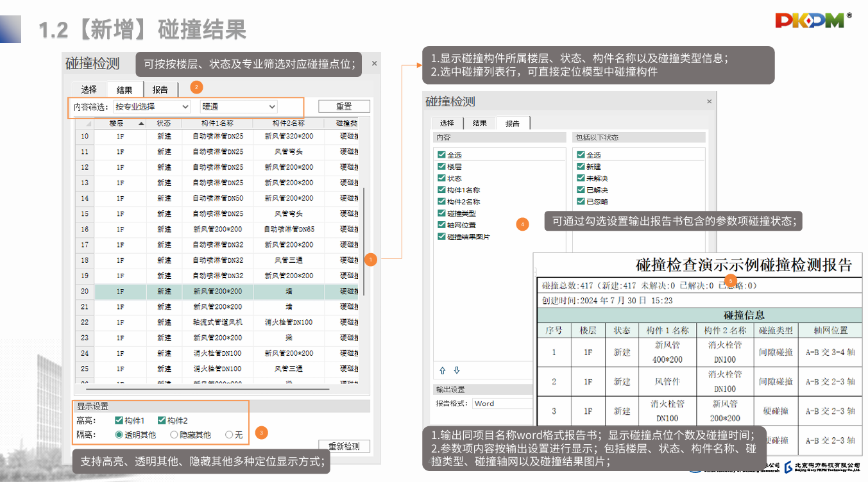Click the move-up arrow under content list
This screenshot has height=482, width=868.
(442, 370)
